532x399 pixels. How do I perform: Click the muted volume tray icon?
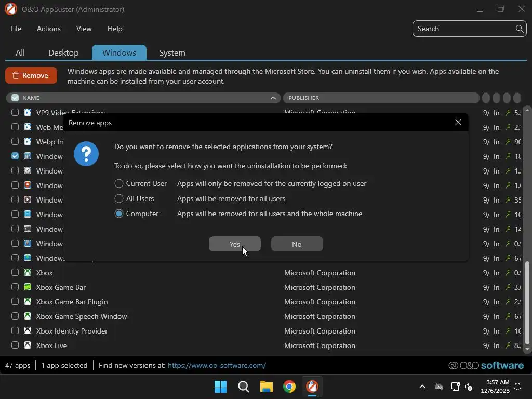click(469, 387)
